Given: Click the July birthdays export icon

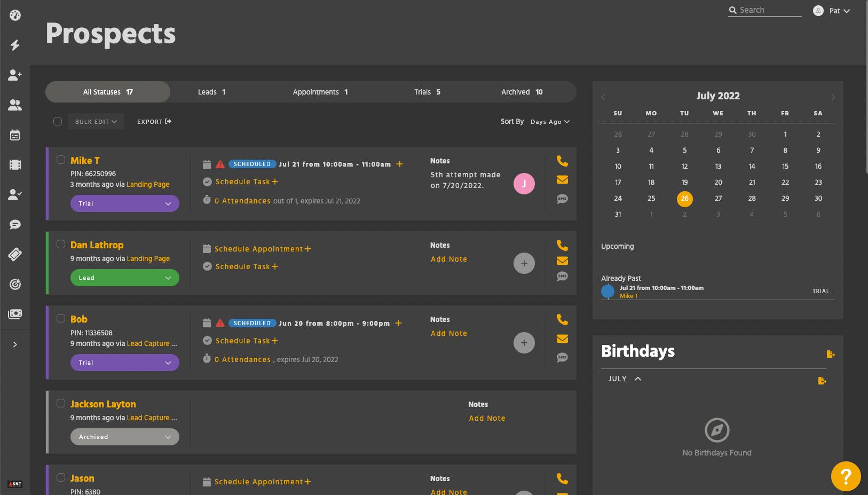Looking at the screenshot, I should click(x=822, y=381).
